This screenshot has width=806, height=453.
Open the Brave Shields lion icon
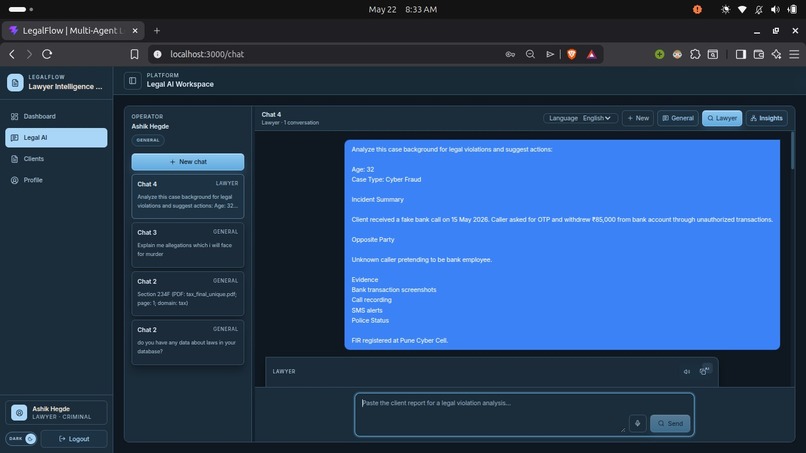[571, 54]
